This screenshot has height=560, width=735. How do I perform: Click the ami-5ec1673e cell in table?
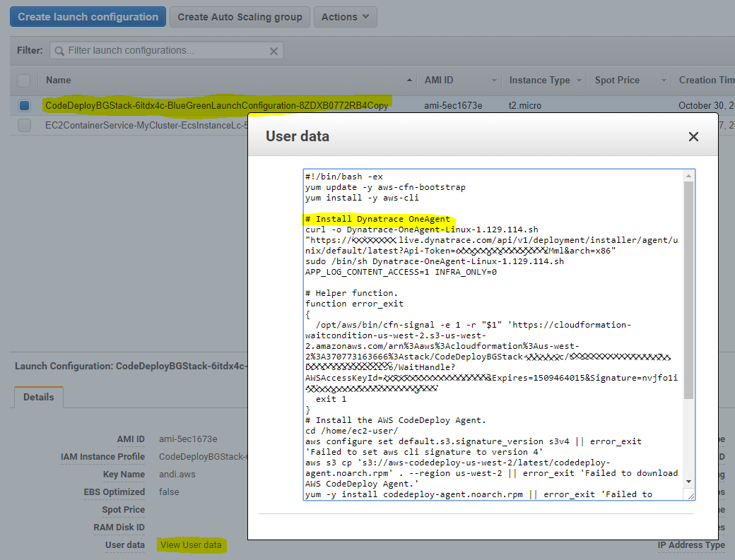[453, 105]
